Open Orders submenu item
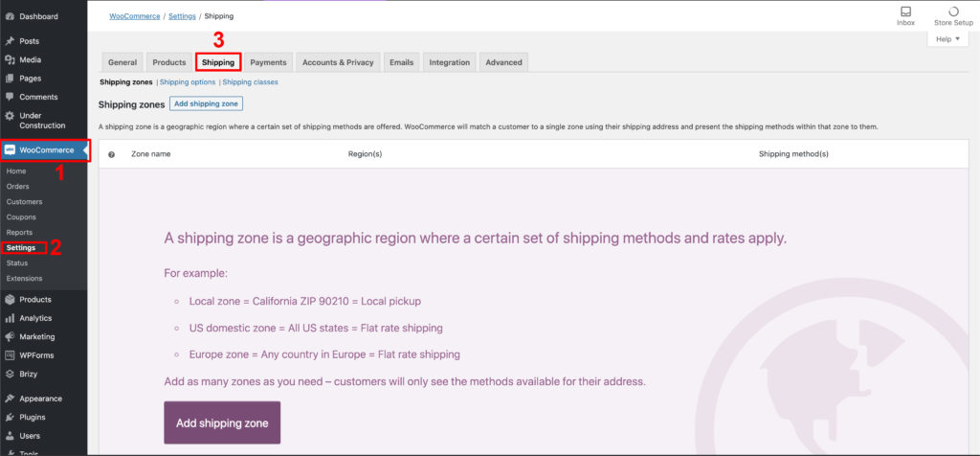This screenshot has width=980, height=456. click(x=17, y=187)
